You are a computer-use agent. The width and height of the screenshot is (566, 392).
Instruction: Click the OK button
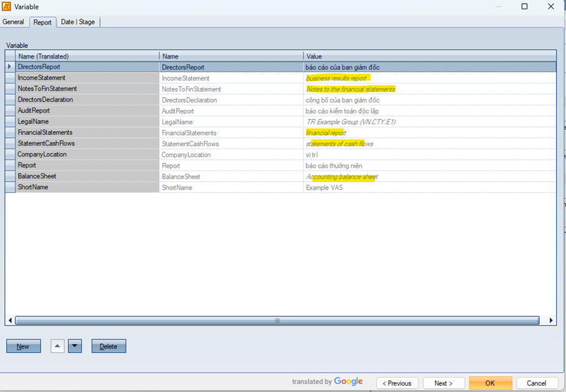pos(490,383)
